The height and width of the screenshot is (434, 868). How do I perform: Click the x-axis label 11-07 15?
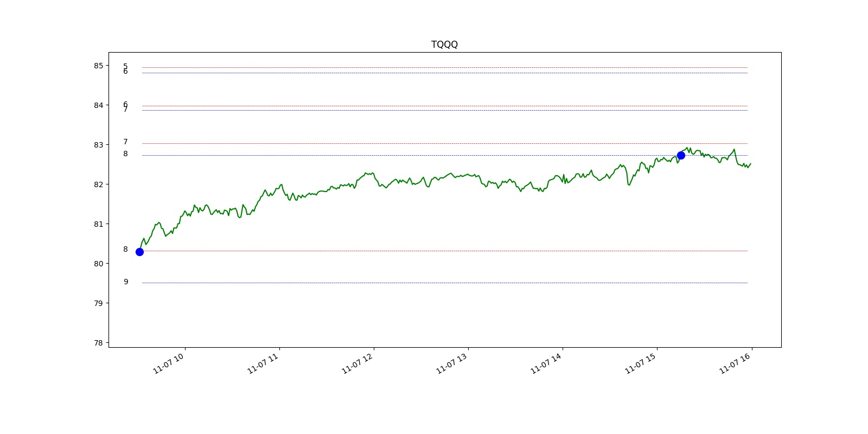(641, 363)
